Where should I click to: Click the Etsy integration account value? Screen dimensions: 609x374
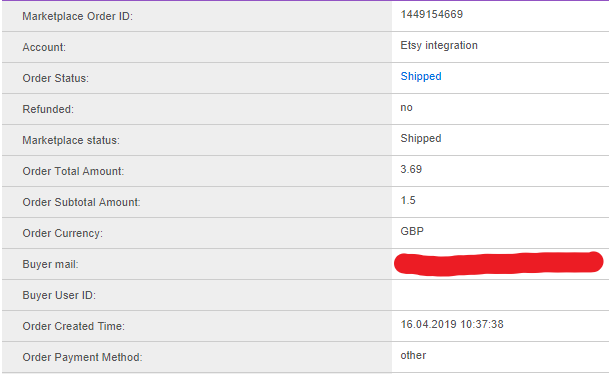439,45
